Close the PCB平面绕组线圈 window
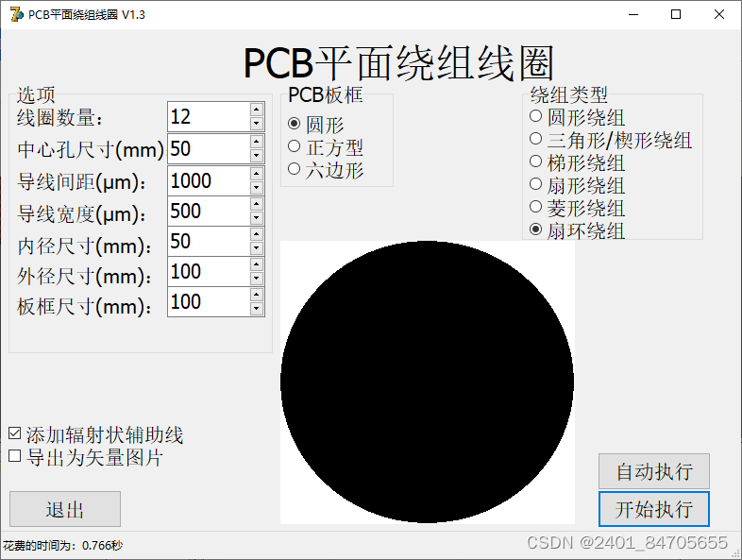This screenshot has width=742, height=560. pos(719,15)
